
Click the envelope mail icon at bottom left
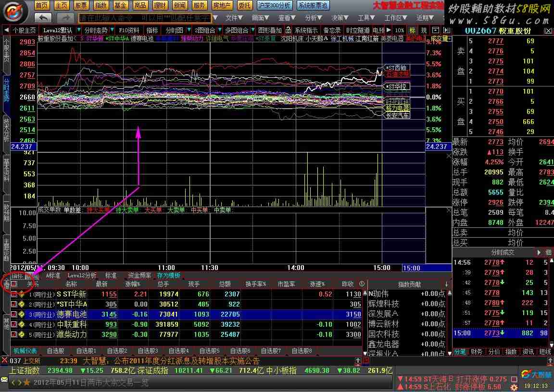(x=4, y=380)
